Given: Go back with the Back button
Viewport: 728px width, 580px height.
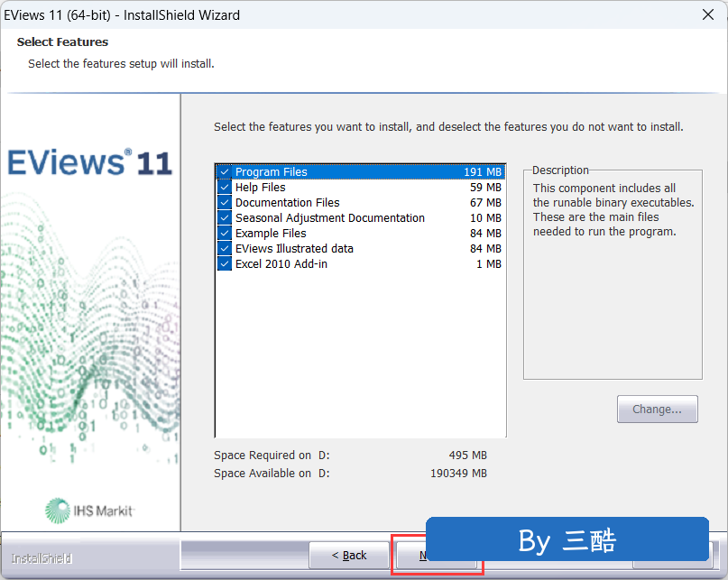Looking at the screenshot, I should click(349, 555).
